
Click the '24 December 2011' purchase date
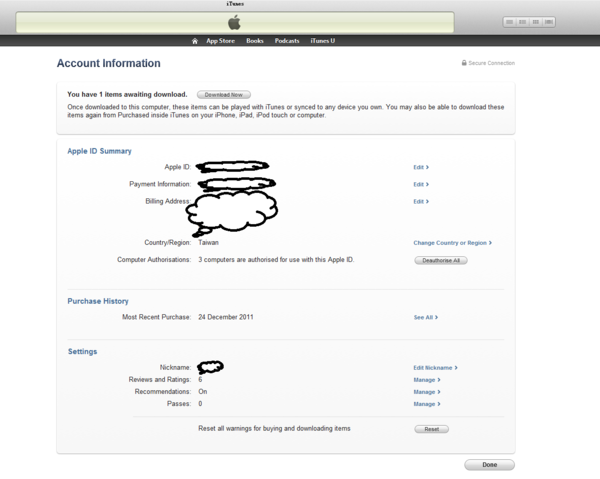click(x=226, y=317)
